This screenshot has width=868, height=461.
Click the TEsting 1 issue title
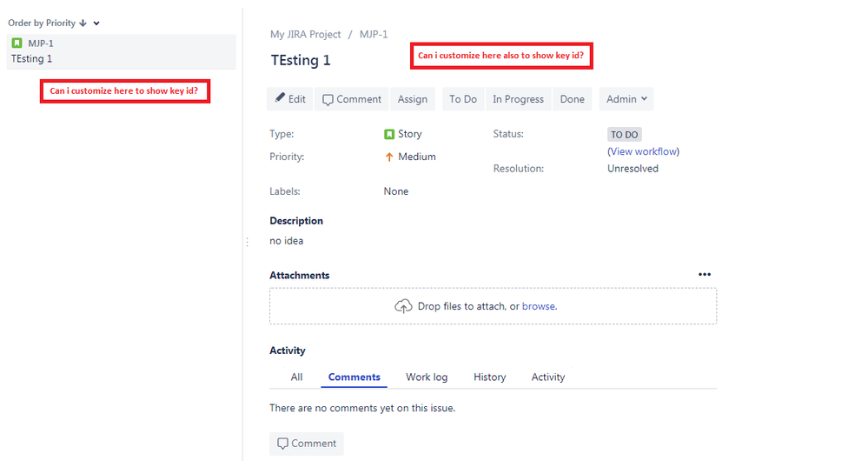pos(301,60)
